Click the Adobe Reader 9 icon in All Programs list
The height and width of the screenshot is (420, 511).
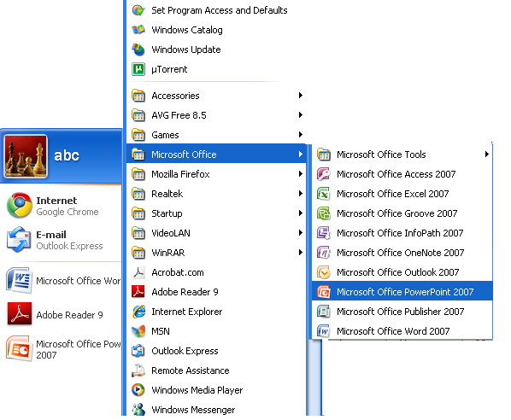pyautogui.click(x=138, y=292)
